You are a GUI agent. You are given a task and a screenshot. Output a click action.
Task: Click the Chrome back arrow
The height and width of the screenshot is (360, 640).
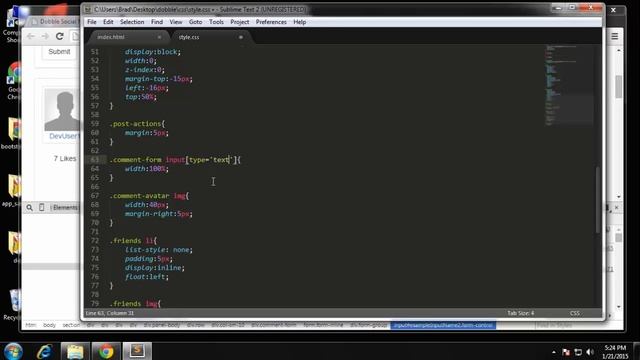(31, 36)
